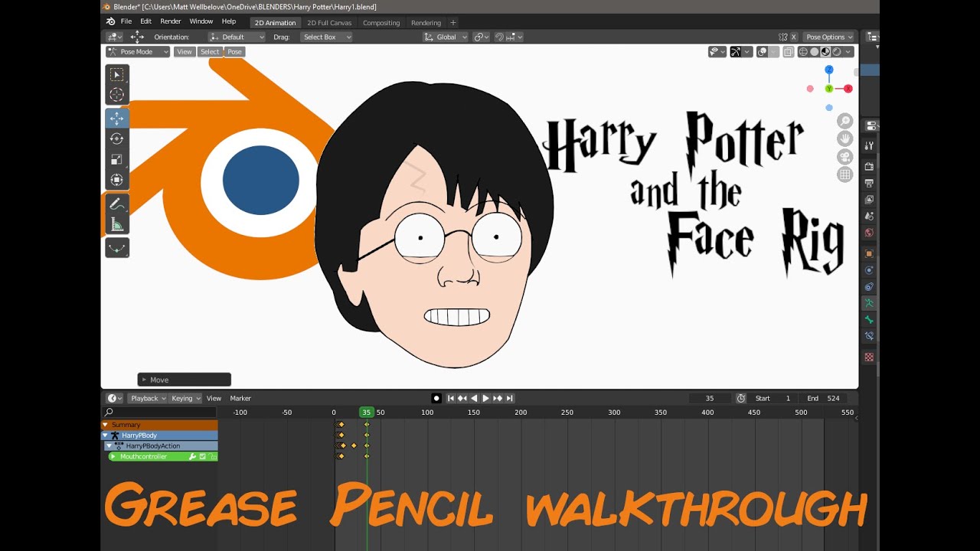Expand the Mouthcontroller channel group

tap(113, 457)
